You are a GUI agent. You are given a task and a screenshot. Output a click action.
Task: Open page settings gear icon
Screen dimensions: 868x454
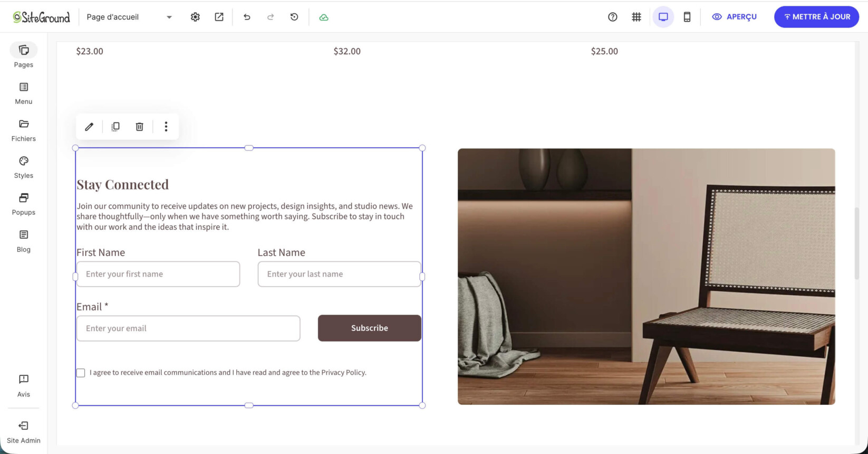pyautogui.click(x=195, y=17)
